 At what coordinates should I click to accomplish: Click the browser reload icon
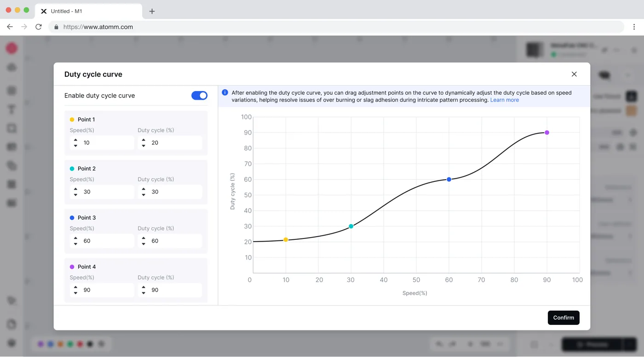click(39, 27)
